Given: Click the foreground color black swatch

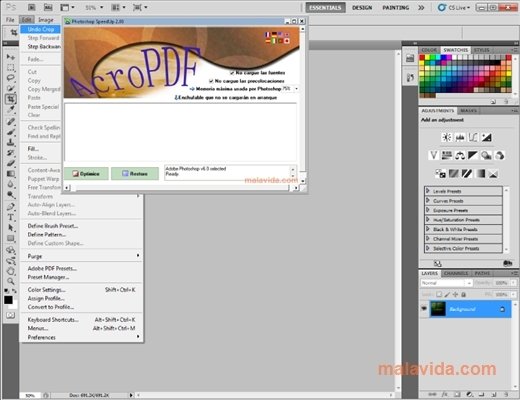Looking at the screenshot, I should pos(8,300).
